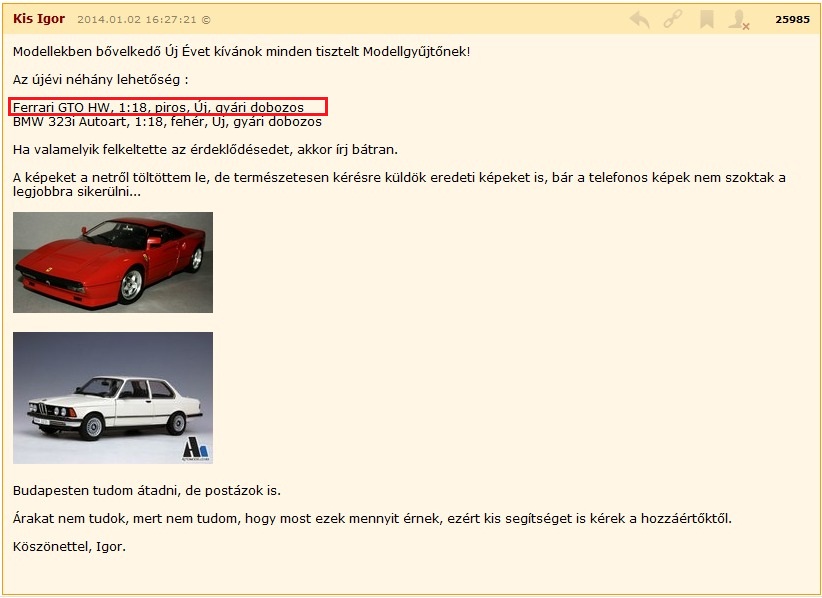
Task: Click the 'Budapesten tudom átadni' line
Action: pyautogui.click(x=147, y=490)
